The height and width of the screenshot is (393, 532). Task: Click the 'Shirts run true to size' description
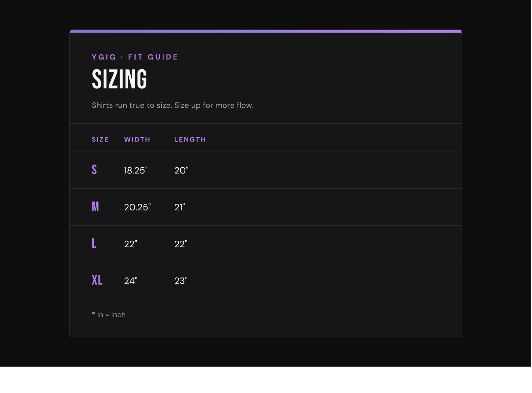[173, 105]
